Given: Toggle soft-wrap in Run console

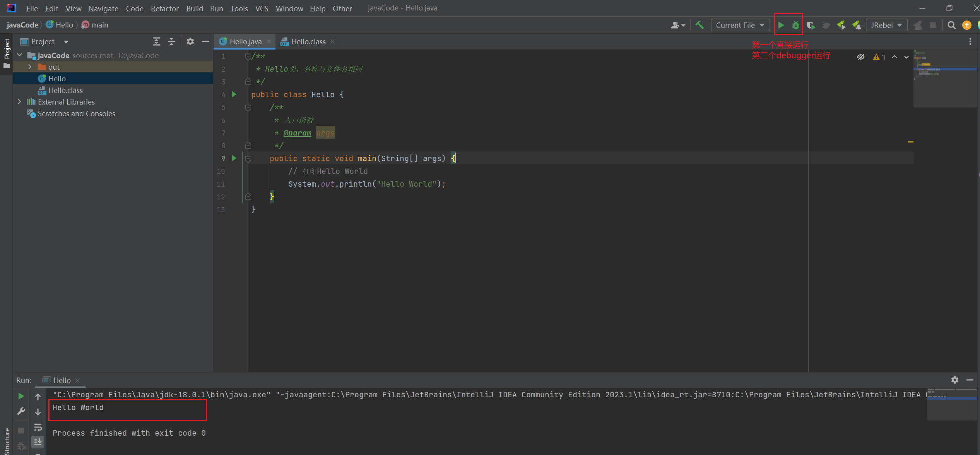Looking at the screenshot, I should coord(38,427).
